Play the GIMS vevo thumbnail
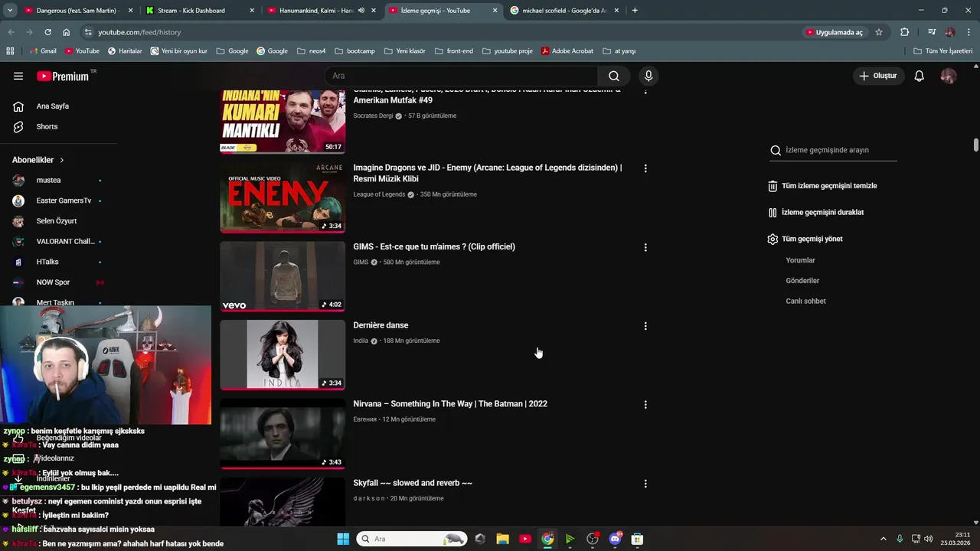The width and height of the screenshot is (980, 551). pos(283,276)
